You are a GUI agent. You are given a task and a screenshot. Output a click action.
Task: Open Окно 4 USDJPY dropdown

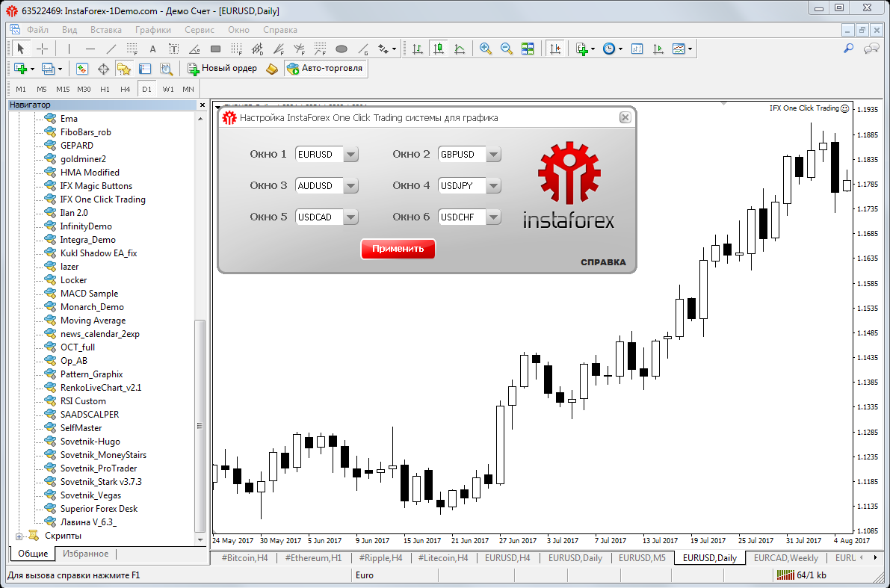click(x=494, y=185)
